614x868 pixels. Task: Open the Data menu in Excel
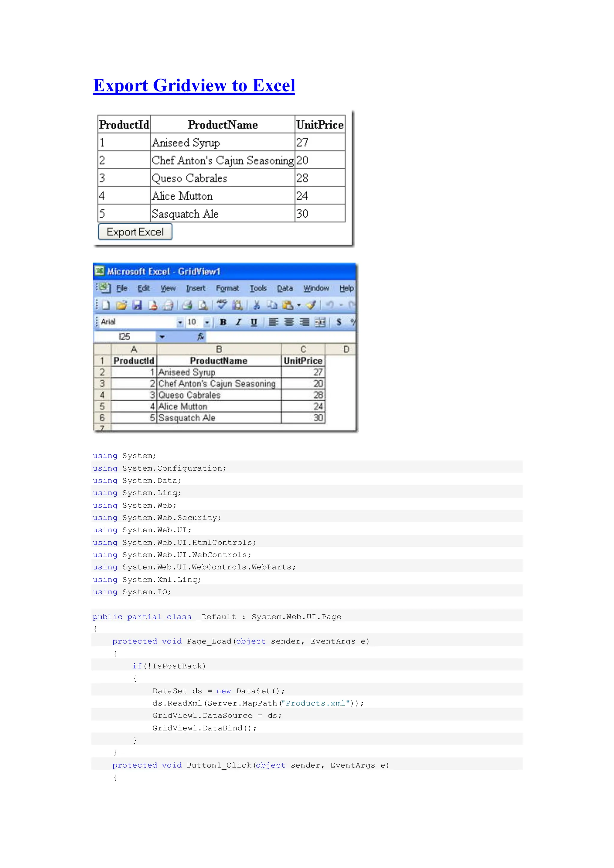click(285, 288)
